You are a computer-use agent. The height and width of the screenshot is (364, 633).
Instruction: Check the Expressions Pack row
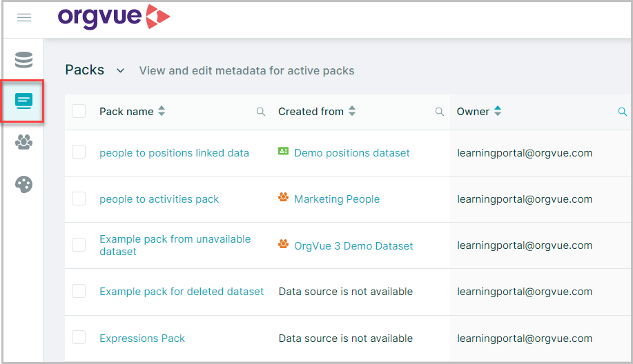pos(79,337)
